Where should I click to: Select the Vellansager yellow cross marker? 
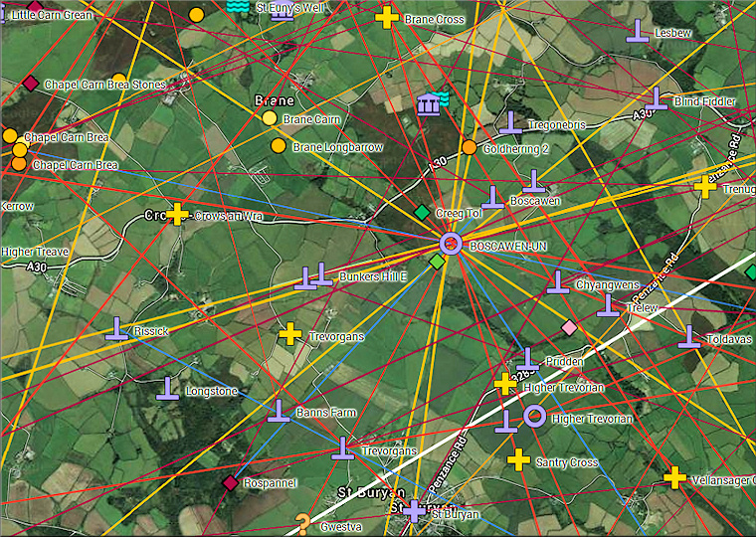pyautogui.click(x=675, y=477)
